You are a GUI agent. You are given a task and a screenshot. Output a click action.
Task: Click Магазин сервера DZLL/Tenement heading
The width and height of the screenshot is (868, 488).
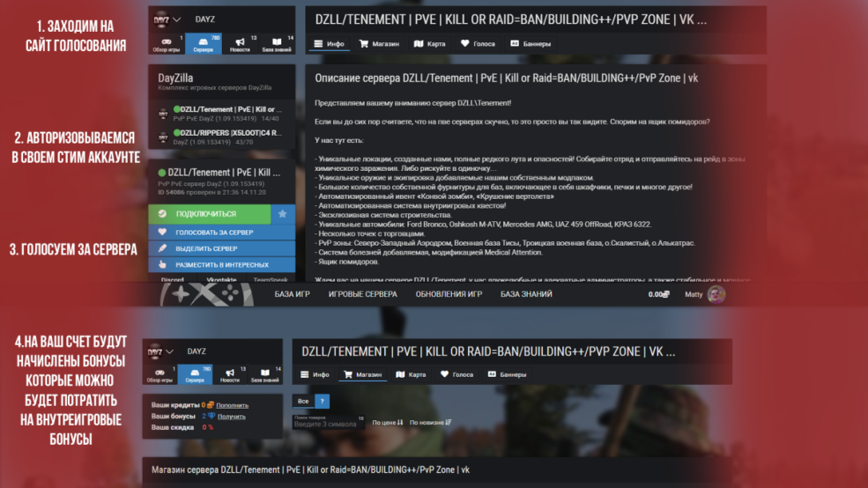(x=310, y=470)
